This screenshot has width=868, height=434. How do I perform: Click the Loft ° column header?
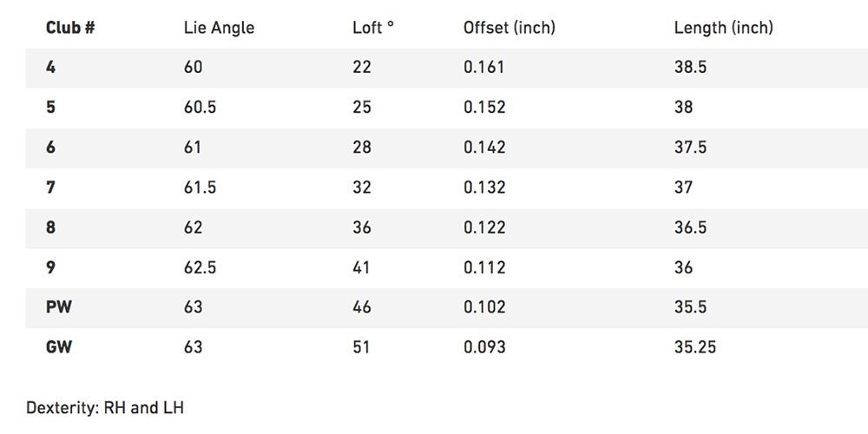373,28
